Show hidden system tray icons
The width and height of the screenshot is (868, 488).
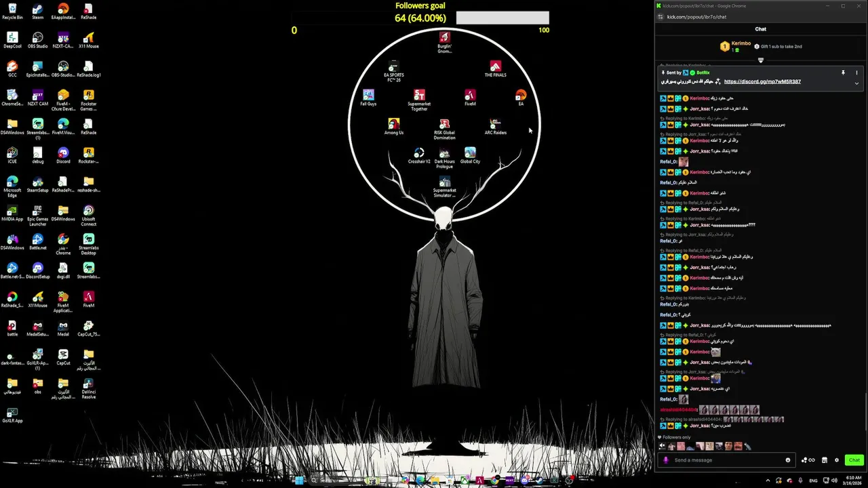click(x=768, y=480)
